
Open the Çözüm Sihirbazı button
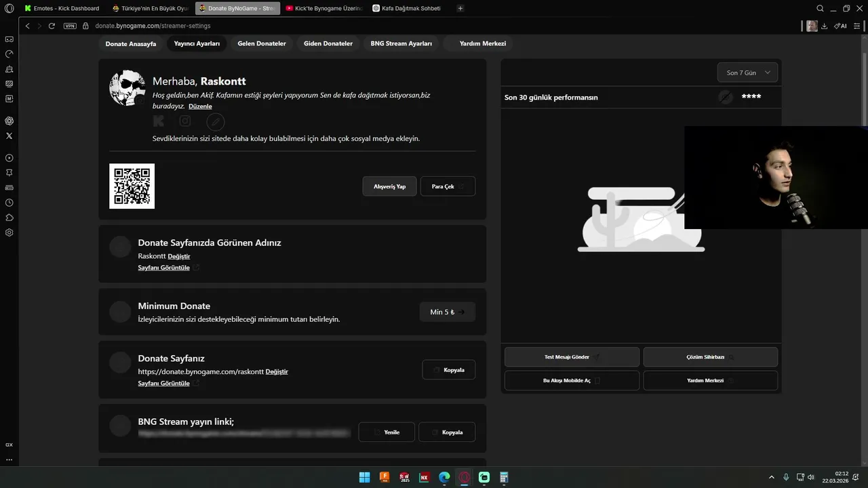tap(710, 357)
